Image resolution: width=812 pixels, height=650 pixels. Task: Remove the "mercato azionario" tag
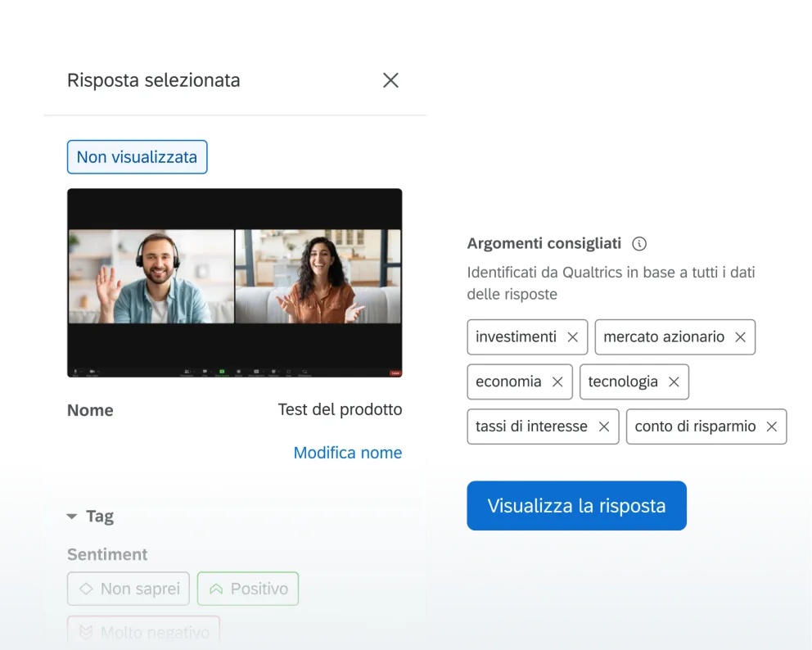click(739, 336)
